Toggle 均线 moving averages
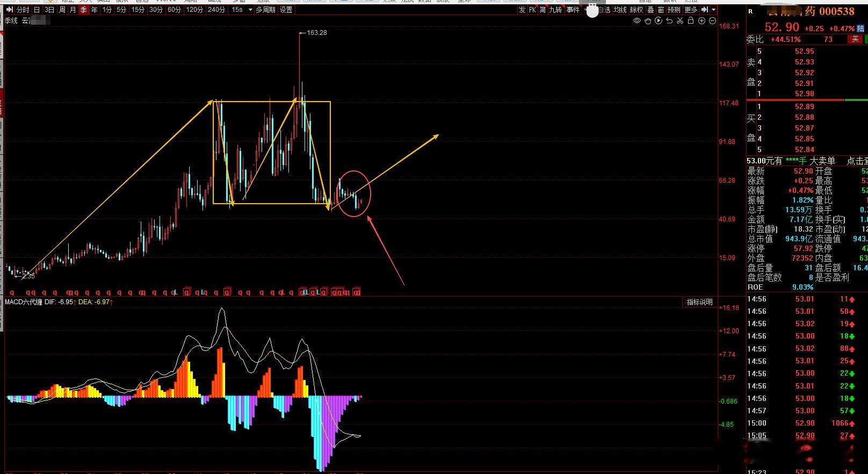868x474 pixels. coord(620,10)
